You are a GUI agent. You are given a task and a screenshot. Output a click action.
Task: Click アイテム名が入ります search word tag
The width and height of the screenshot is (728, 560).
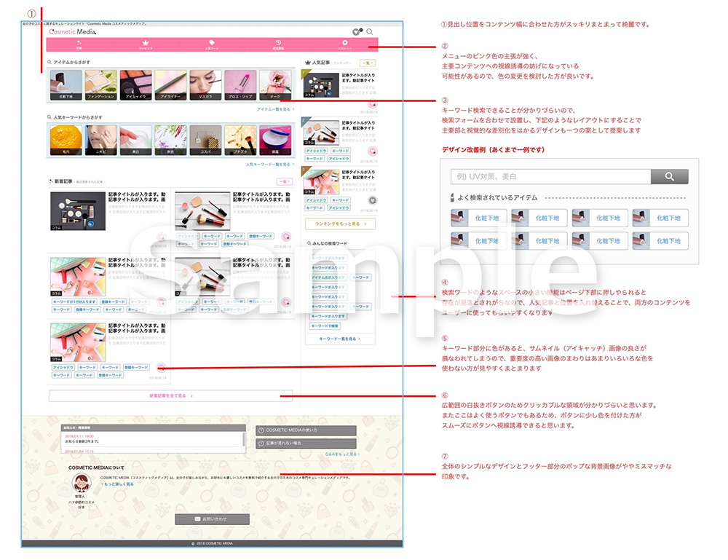pos(328,277)
